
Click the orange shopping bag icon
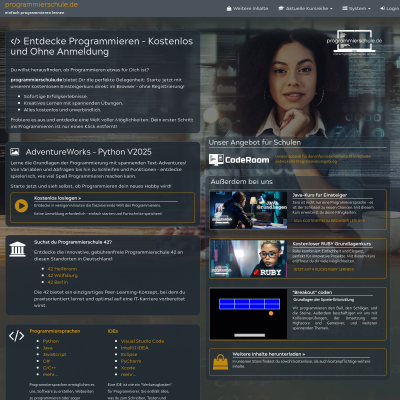coord(220,362)
